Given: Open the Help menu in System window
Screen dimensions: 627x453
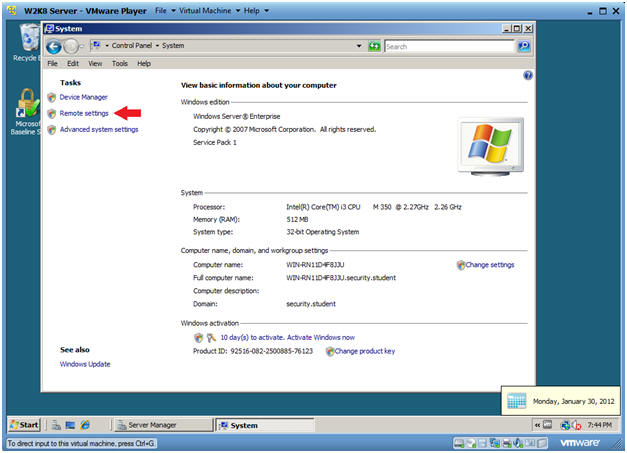Looking at the screenshot, I should [144, 64].
